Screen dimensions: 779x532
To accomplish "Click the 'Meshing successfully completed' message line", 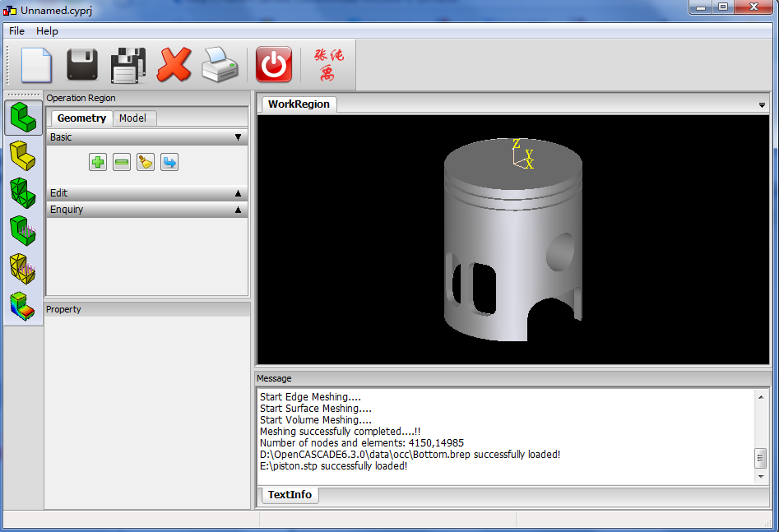I will click(x=341, y=432).
